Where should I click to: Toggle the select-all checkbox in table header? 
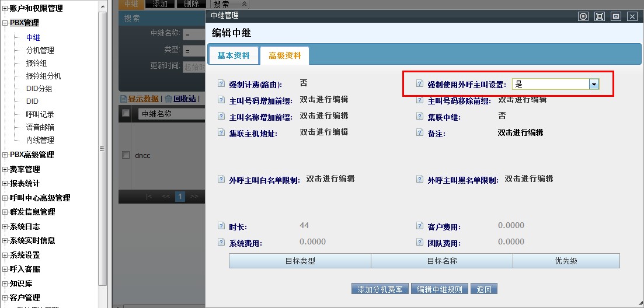pyautogui.click(x=125, y=113)
